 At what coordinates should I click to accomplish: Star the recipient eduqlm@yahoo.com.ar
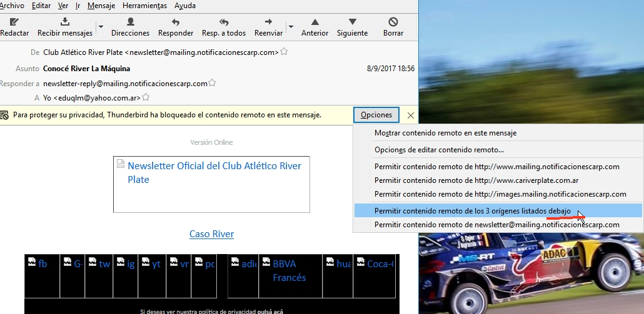click(x=146, y=97)
